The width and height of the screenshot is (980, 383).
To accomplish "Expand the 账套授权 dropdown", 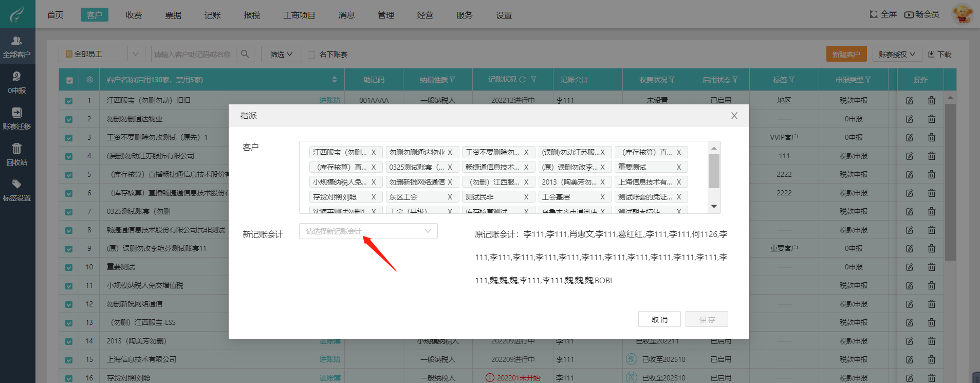I will (x=896, y=54).
